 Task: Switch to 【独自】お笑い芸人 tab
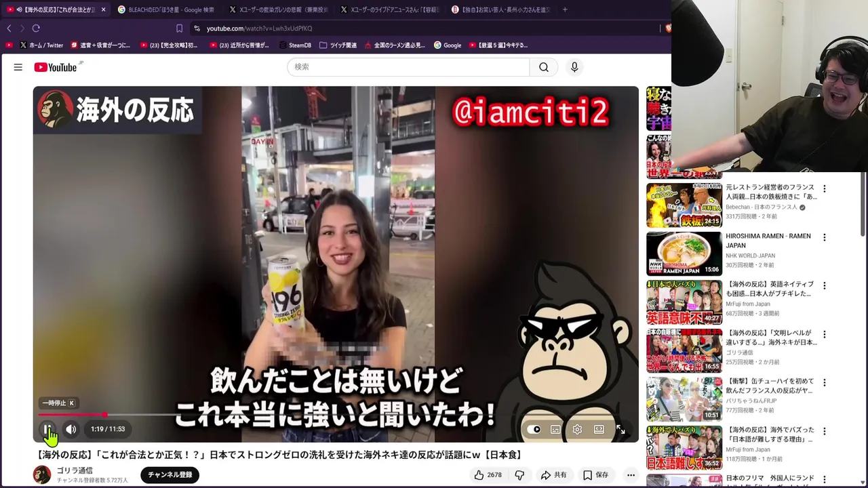(x=500, y=9)
